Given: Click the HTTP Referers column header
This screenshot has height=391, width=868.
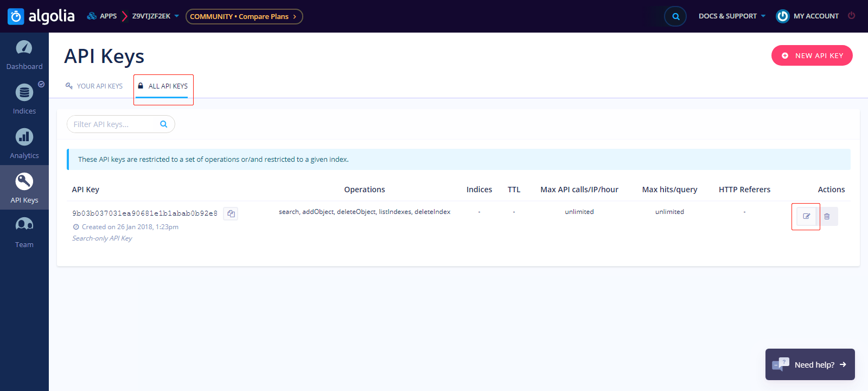Looking at the screenshot, I should (744, 190).
